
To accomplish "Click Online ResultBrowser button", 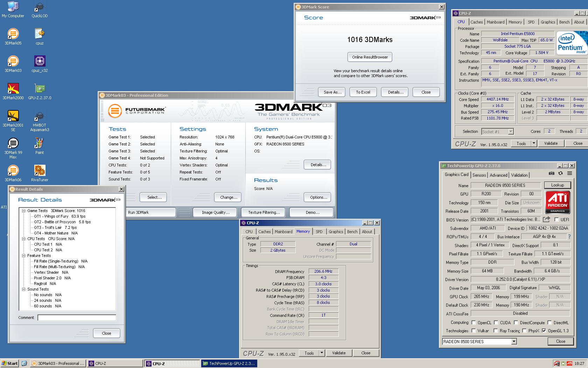I will pos(370,57).
